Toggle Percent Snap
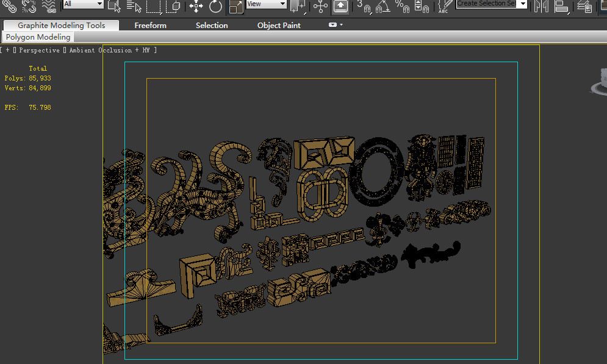 (x=402, y=6)
